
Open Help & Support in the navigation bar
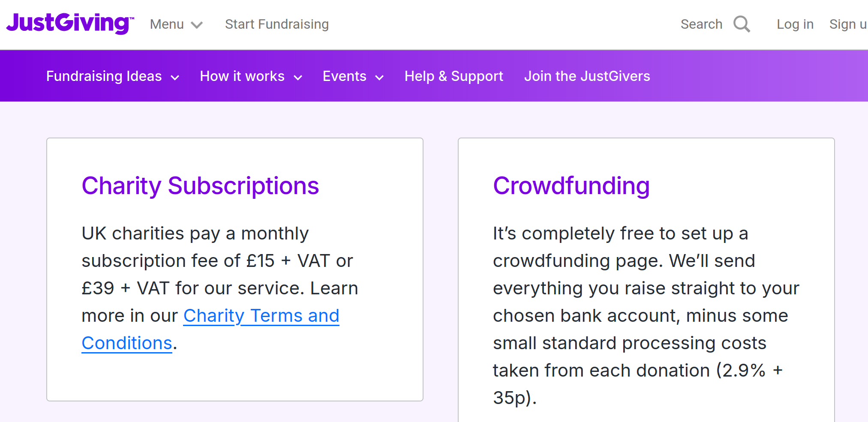point(454,76)
